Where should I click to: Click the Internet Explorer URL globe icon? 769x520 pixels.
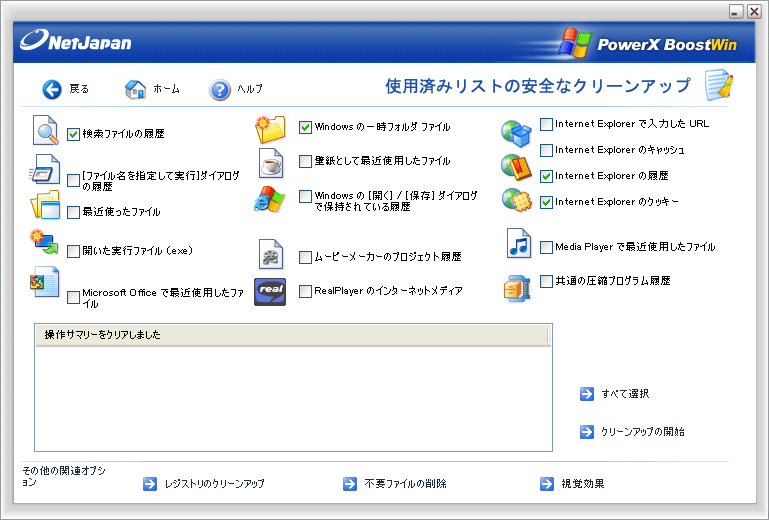[516, 133]
